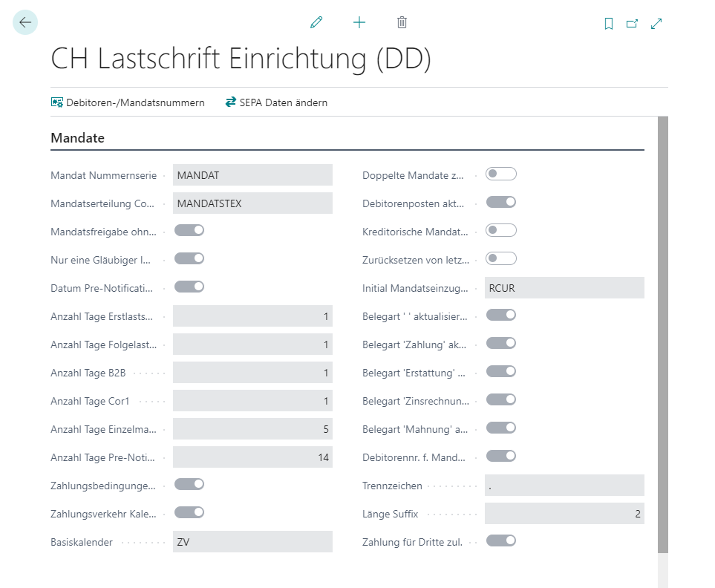Open the Initial Mandatseinzug selection

[x=564, y=287]
